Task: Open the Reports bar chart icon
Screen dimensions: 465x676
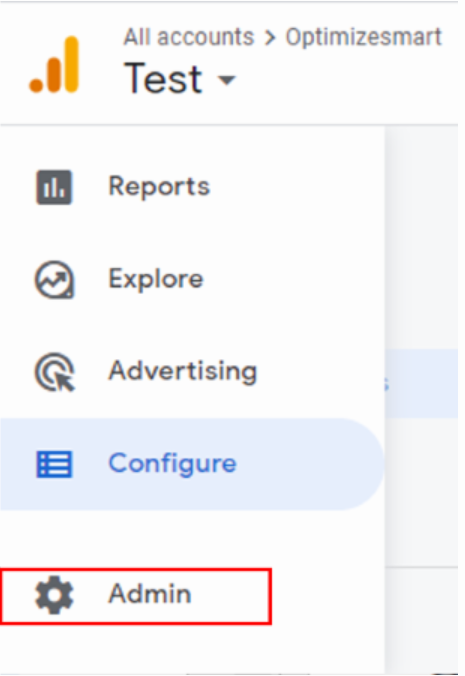Action: pos(54,187)
